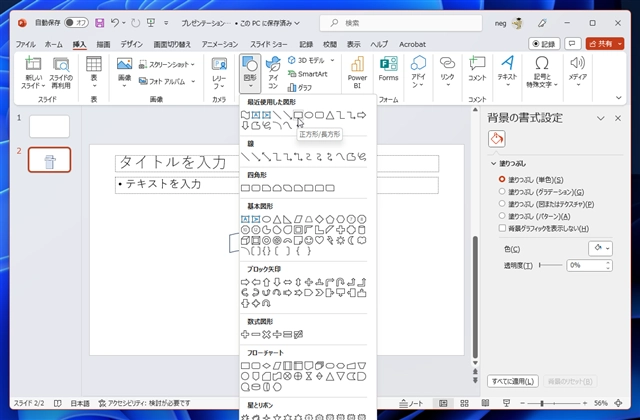Pick the first process shape in フローチャート
The height and width of the screenshot is (420, 640).
245,366
